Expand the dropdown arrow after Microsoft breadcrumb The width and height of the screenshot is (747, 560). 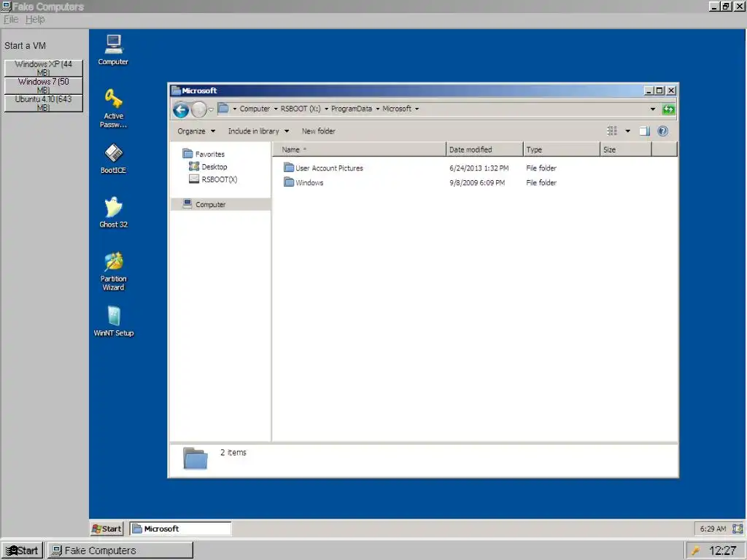click(x=417, y=109)
